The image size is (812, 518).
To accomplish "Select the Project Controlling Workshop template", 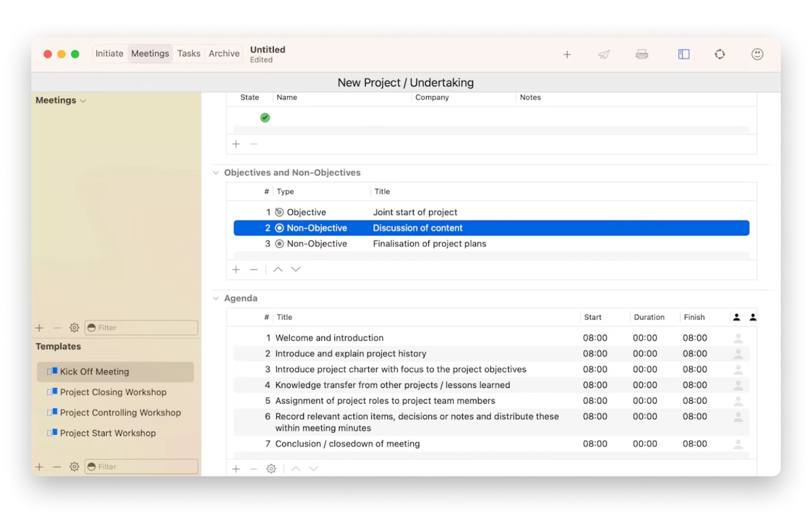I will click(x=116, y=413).
